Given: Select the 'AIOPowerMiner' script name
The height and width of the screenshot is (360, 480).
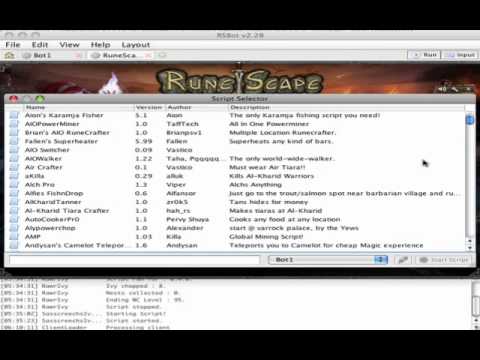Looking at the screenshot, I should click(x=52, y=124).
